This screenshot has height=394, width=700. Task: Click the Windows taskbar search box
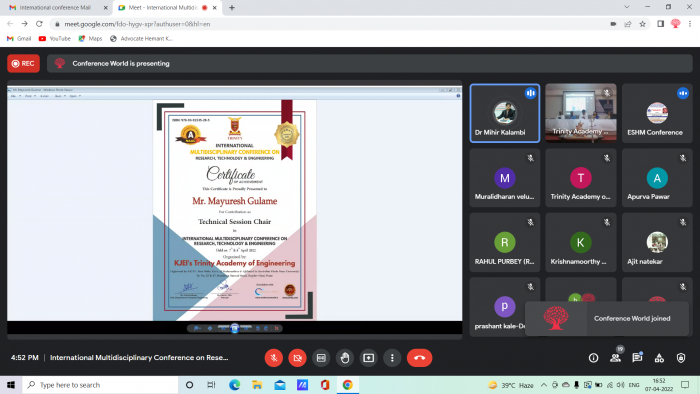(x=100, y=385)
